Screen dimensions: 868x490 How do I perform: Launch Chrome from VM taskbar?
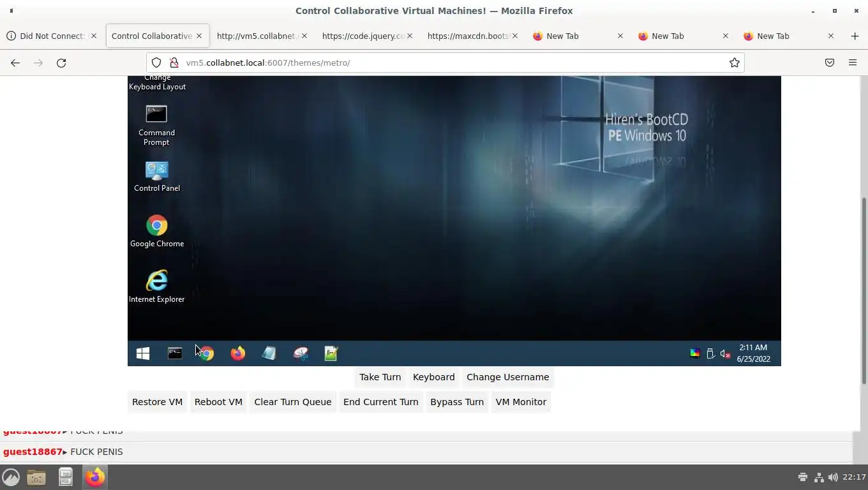coord(206,353)
